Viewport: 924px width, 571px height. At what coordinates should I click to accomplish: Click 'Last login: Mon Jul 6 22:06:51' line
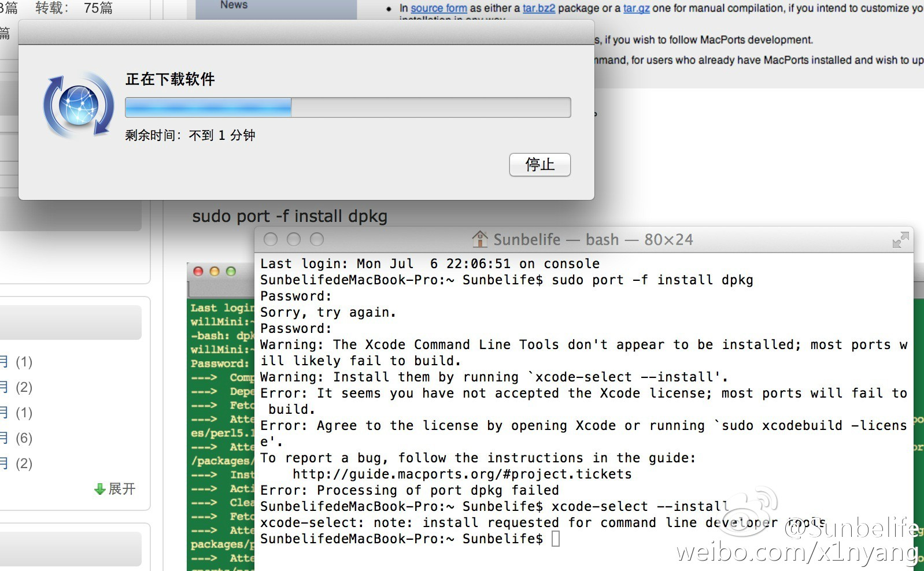tap(430, 264)
